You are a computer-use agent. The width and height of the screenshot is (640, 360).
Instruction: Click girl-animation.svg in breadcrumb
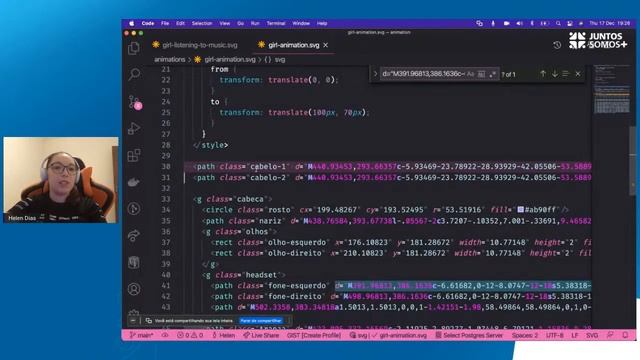click(x=229, y=60)
